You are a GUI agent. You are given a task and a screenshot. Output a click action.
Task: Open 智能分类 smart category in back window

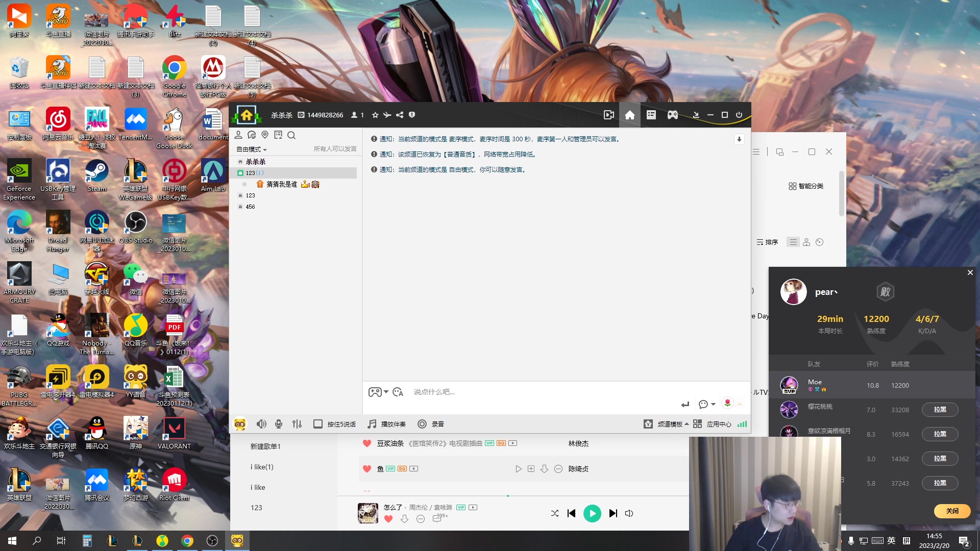(806, 186)
